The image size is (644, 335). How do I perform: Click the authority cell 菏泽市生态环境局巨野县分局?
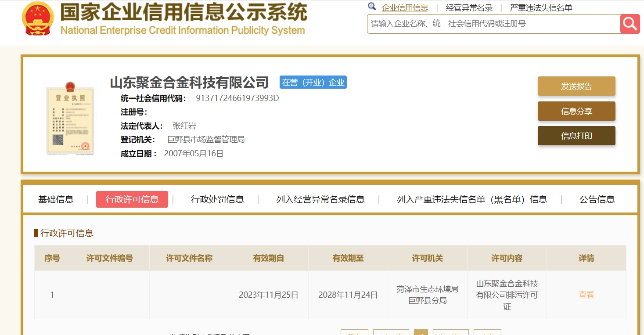click(x=428, y=295)
